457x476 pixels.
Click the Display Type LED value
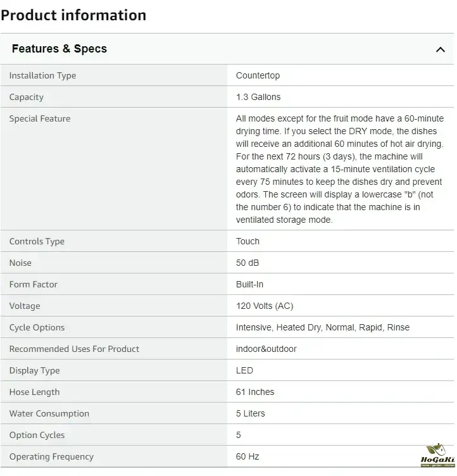coord(244,370)
